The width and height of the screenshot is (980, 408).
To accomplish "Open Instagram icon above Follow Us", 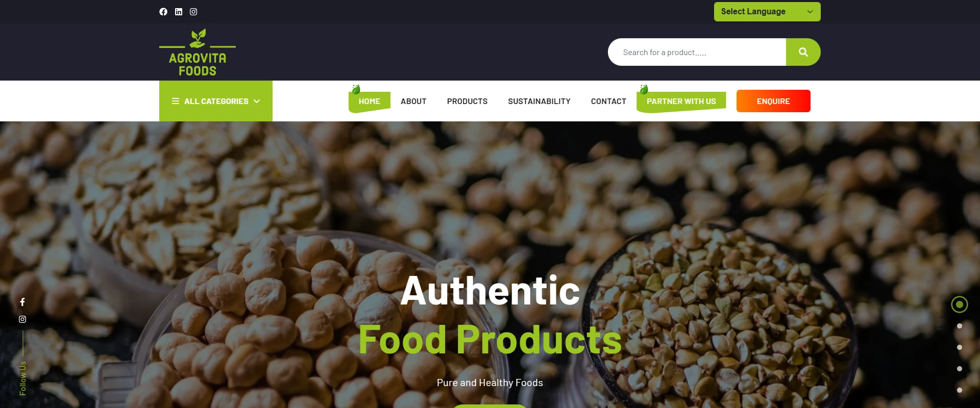I will click(22, 319).
